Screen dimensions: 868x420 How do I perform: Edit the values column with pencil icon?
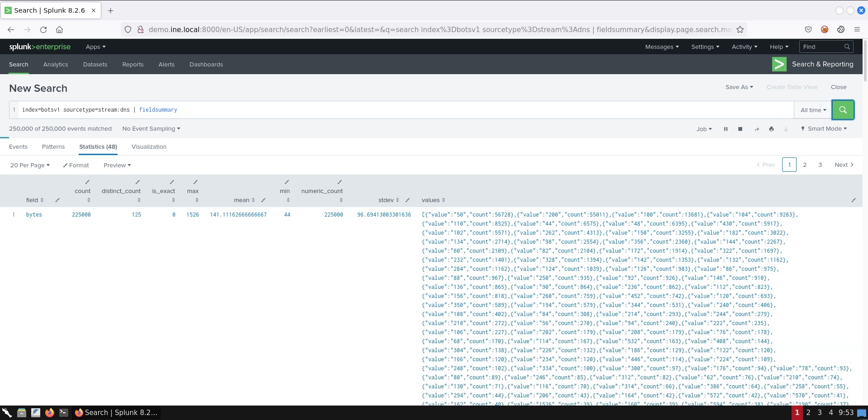[x=853, y=200]
